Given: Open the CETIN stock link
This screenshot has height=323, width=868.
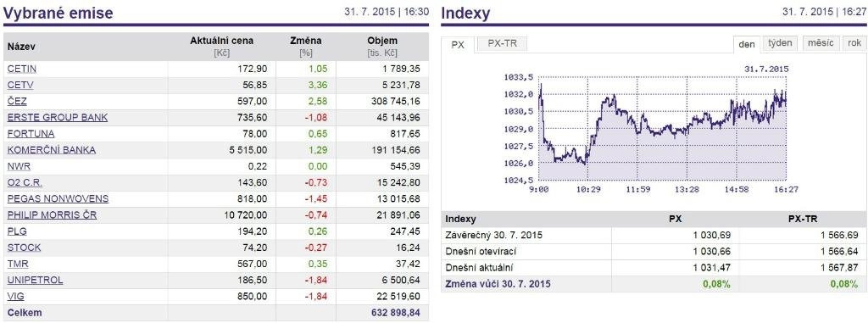Looking at the screenshot, I should coord(22,70).
